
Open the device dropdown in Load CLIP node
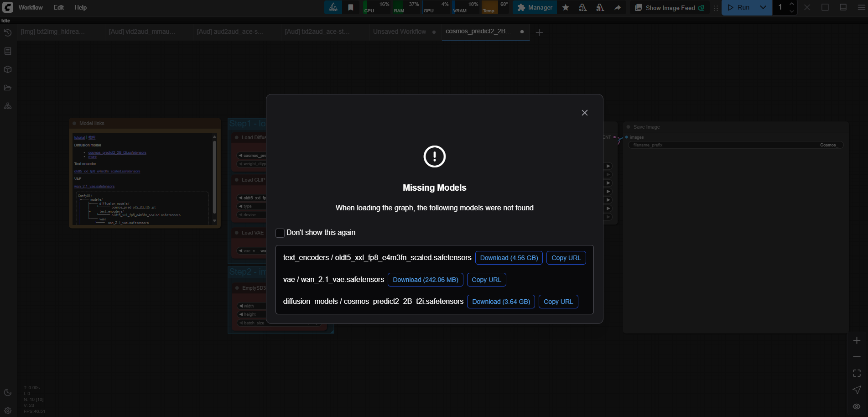252,215
